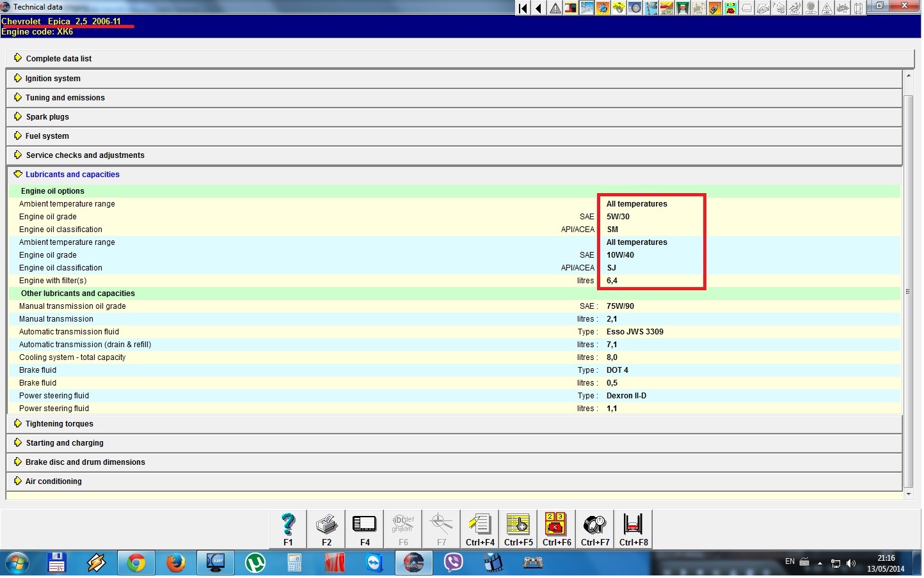The width and height of the screenshot is (924, 578).
Task: Click the EN language indicator in tray
Action: click(x=790, y=561)
